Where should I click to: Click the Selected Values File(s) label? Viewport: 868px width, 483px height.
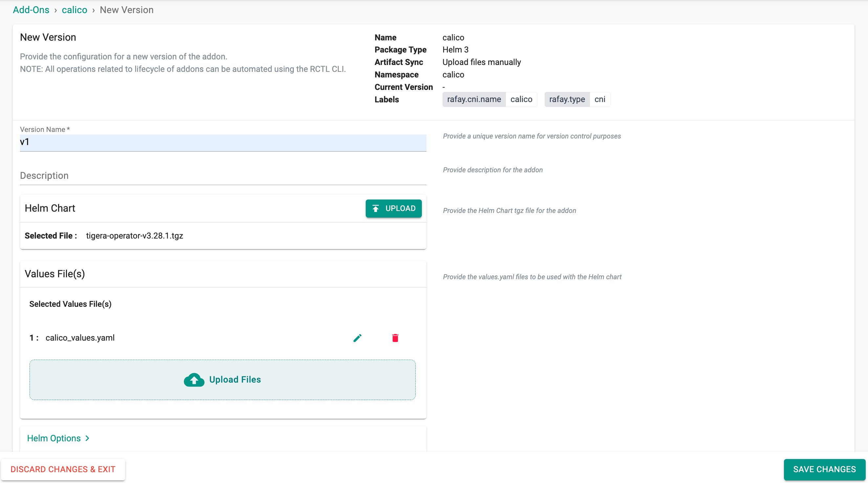[x=70, y=304]
